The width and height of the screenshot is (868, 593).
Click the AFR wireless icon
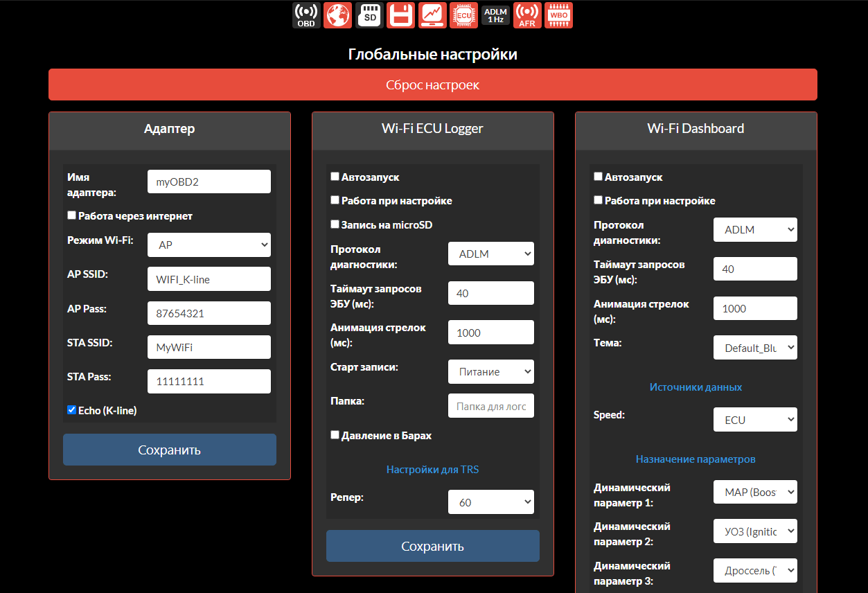[x=527, y=15]
